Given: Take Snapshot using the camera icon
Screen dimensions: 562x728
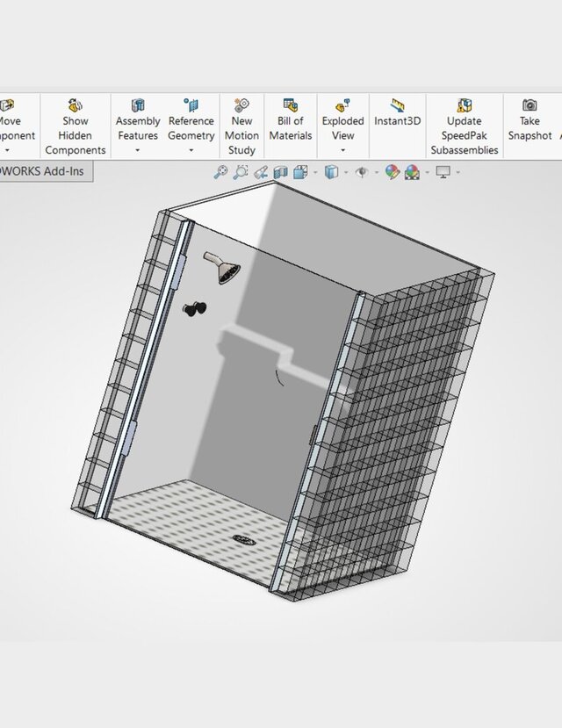Looking at the screenshot, I should pos(530,105).
